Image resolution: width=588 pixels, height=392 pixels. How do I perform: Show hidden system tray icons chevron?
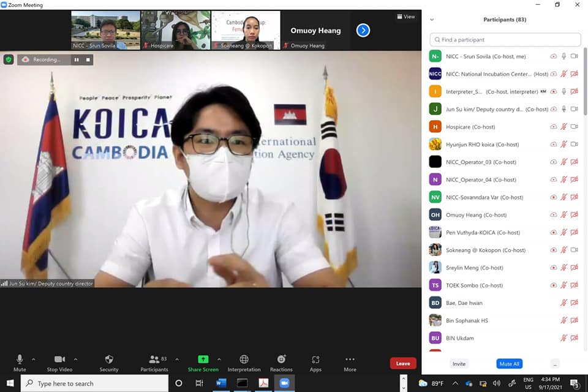coord(455,383)
